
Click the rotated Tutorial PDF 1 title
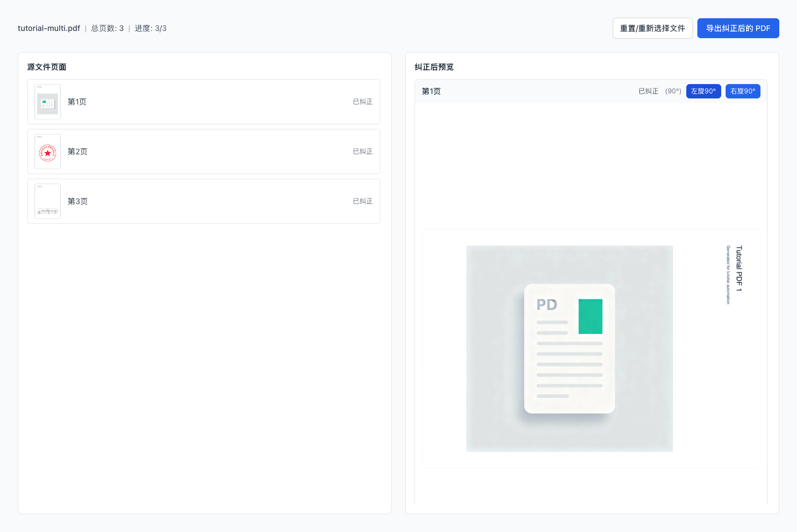[739, 268]
